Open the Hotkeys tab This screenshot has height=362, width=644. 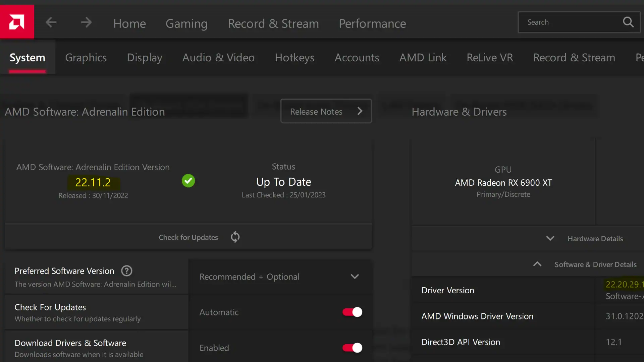[x=294, y=57]
